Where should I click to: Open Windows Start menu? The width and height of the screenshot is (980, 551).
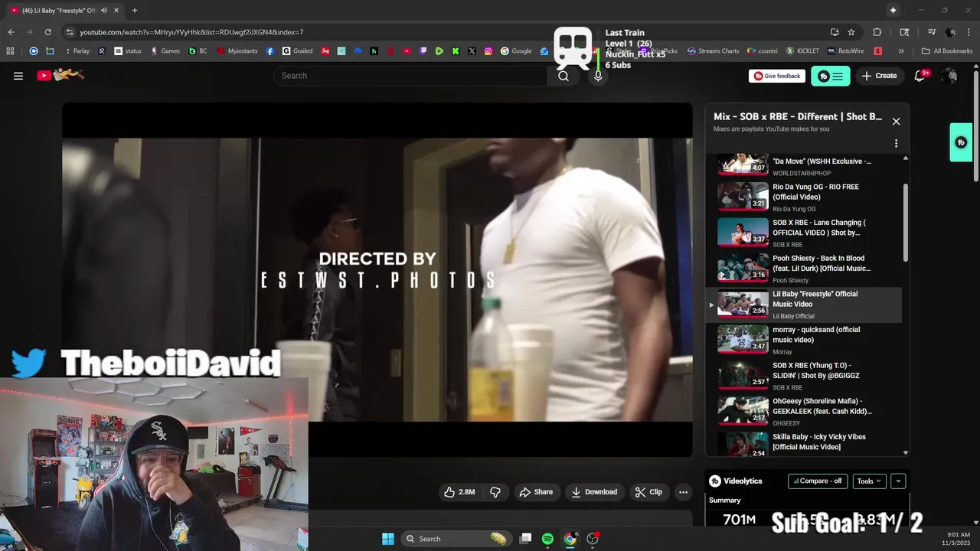click(x=388, y=539)
